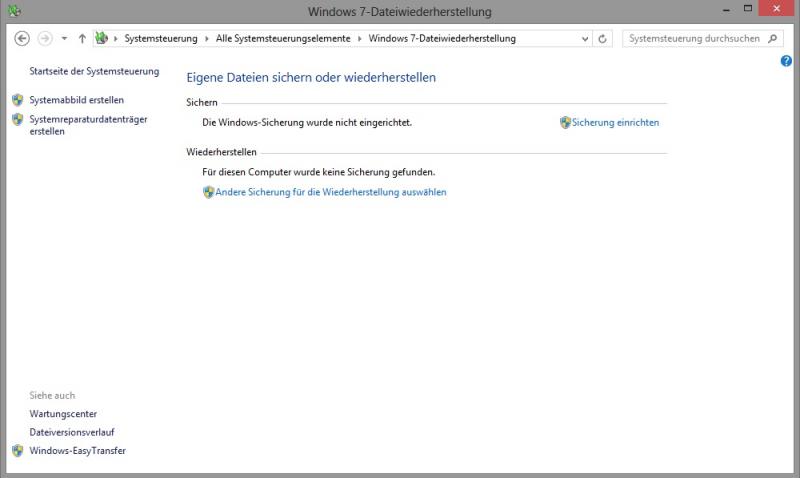Go back with the back arrow button

click(x=22, y=38)
